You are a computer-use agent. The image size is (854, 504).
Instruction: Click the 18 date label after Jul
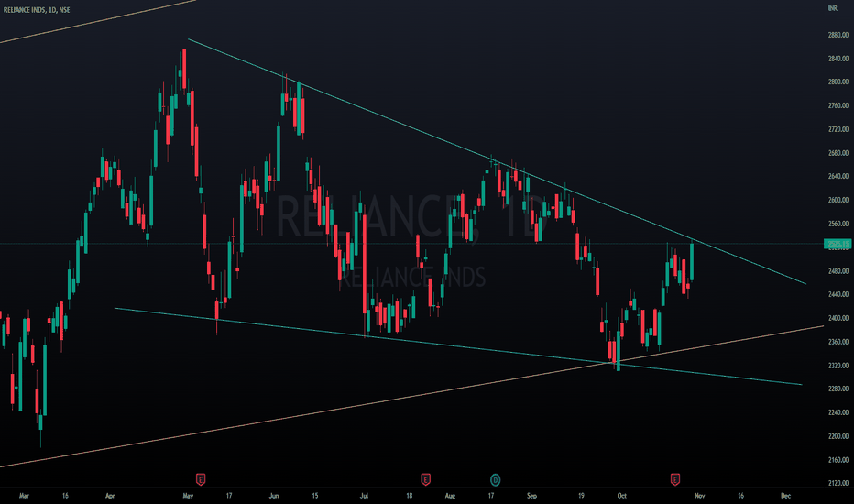pos(409,496)
